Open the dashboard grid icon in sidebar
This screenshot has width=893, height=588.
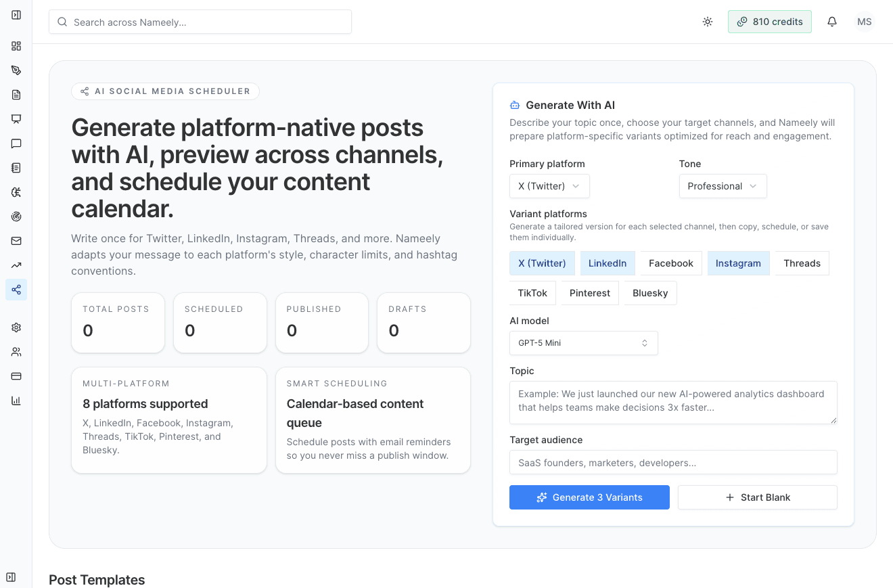16,46
